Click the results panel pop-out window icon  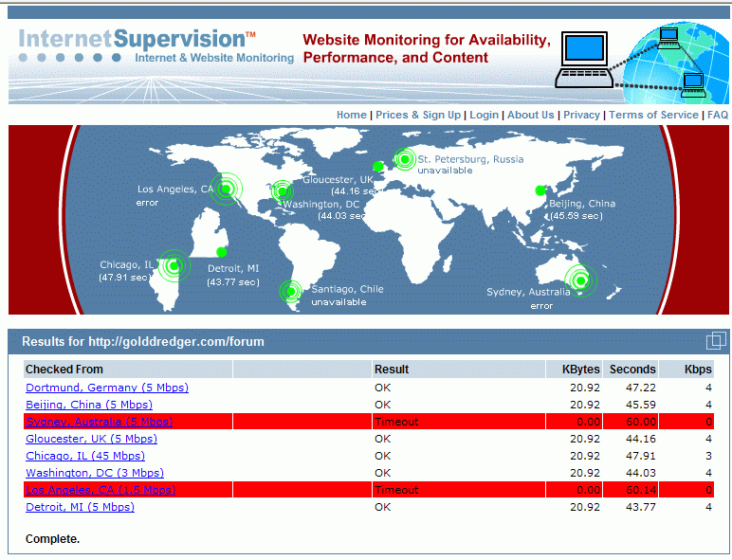pos(716,341)
